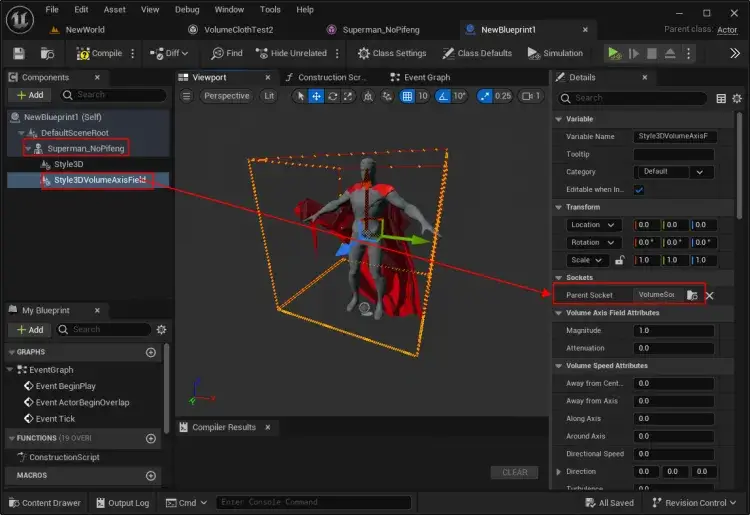The height and width of the screenshot is (515, 750).
Task: Collapse the Transform section
Action: tap(559, 207)
